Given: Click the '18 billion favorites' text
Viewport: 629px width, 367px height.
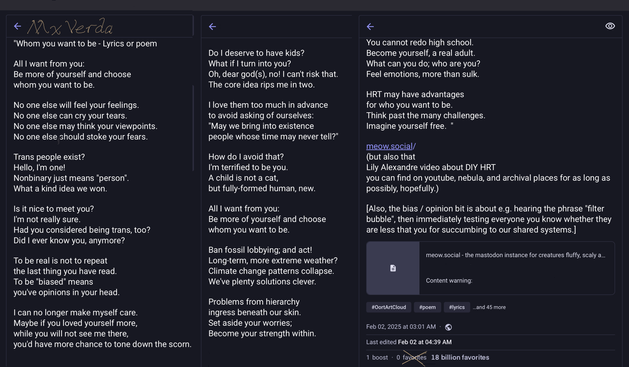Looking at the screenshot, I should (x=460, y=357).
